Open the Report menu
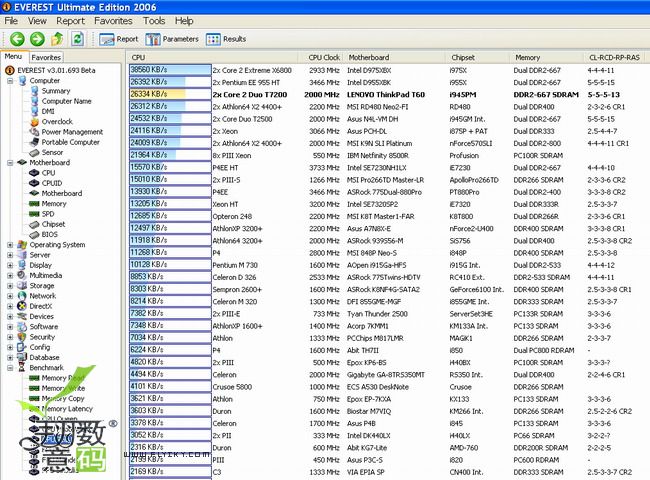Viewport: 650px width, 480px height. click(x=70, y=21)
